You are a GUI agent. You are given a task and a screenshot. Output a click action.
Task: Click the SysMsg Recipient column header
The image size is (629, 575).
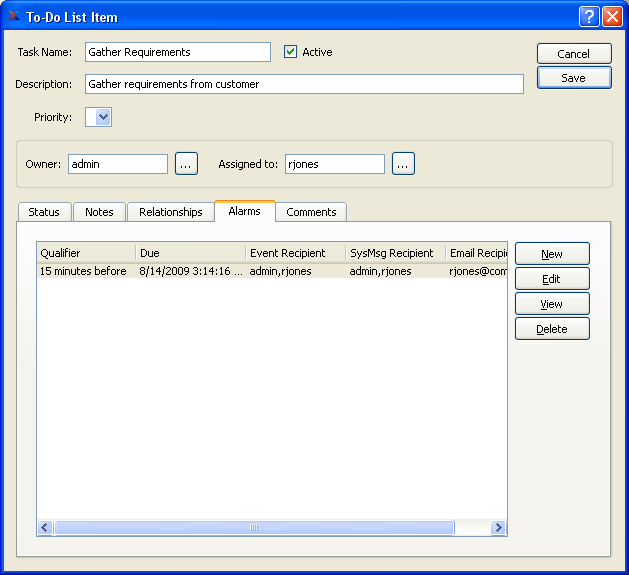click(396, 253)
